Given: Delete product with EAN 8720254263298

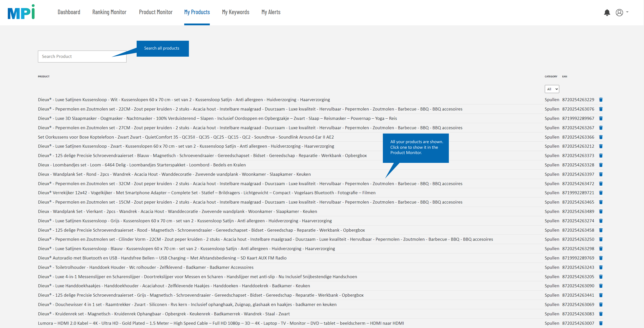Looking at the screenshot, I should [x=601, y=249].
